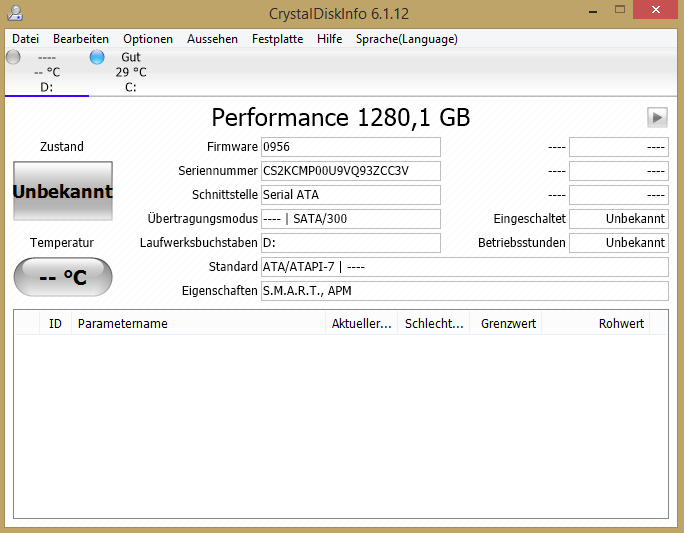Click the Standard field ATA/ATAPI-7
This screenshot has width=684, height=533.
coord(465,267)
